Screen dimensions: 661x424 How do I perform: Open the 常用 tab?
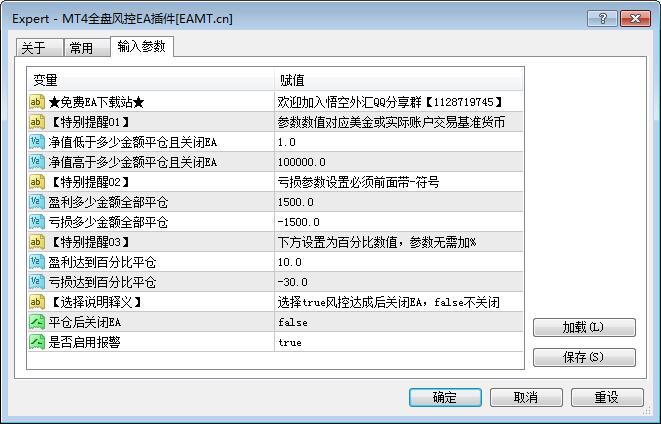(x=81, y=48)
